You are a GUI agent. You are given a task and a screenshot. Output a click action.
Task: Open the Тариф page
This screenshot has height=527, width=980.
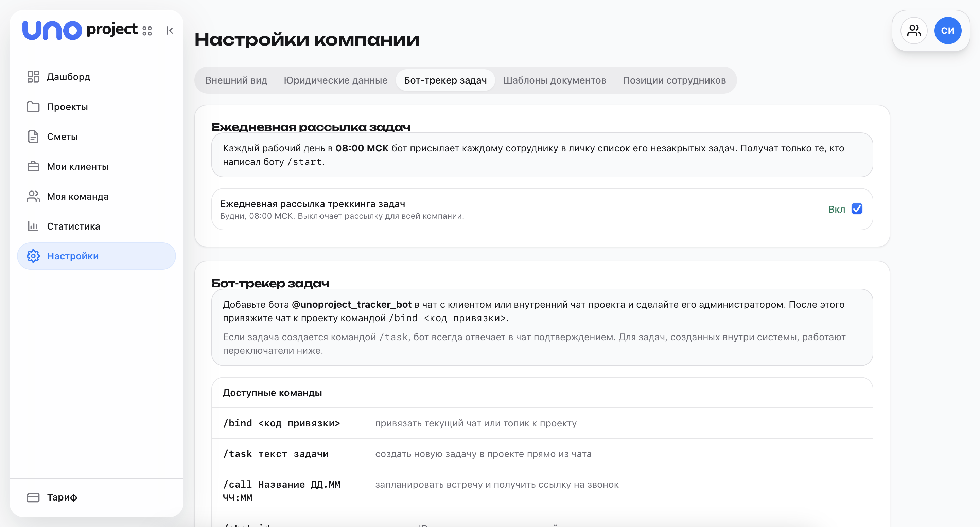(96, 497)
